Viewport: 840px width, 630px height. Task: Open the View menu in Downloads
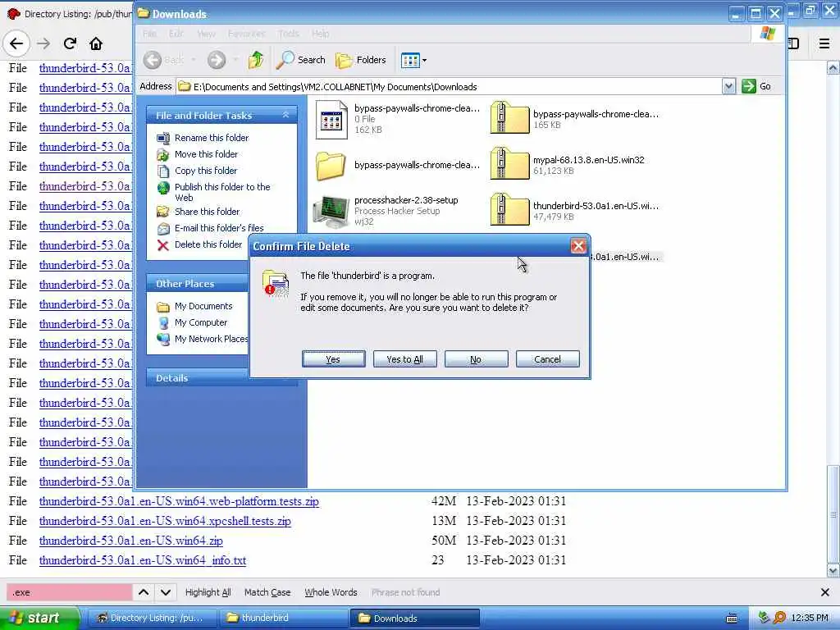pos(206,34)
